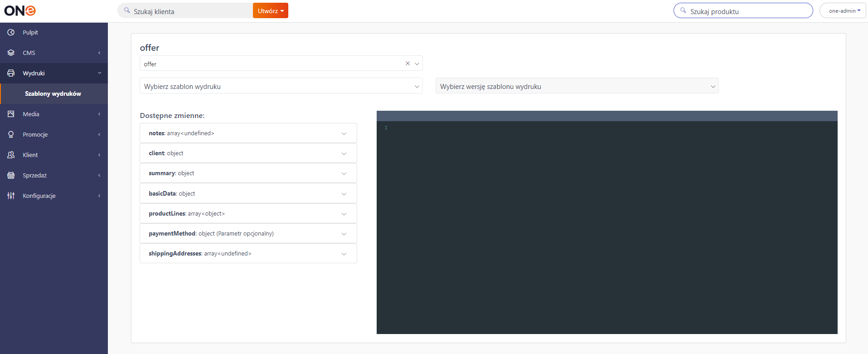Image resolution: width=868 pixels, height=354 pixels.
Task: Open the offer dropdown arrow
Action: [417, 64]
